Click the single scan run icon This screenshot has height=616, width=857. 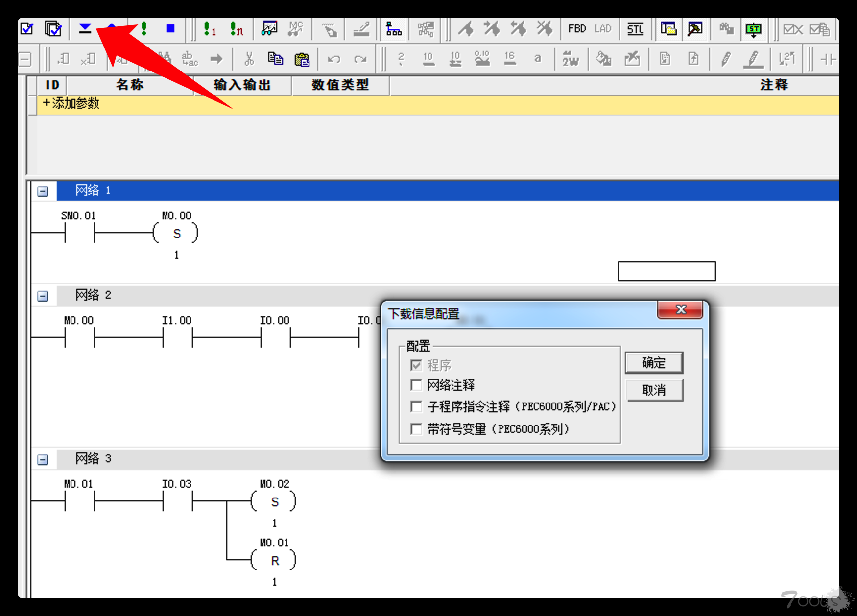[x=210, y=29]
